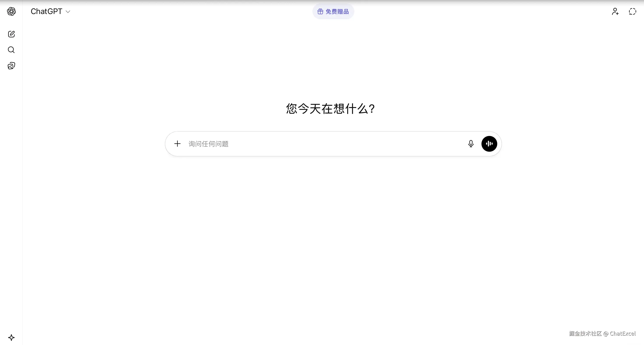Open search chats magnifier icon
644x345 pixels.
[11, 50]
